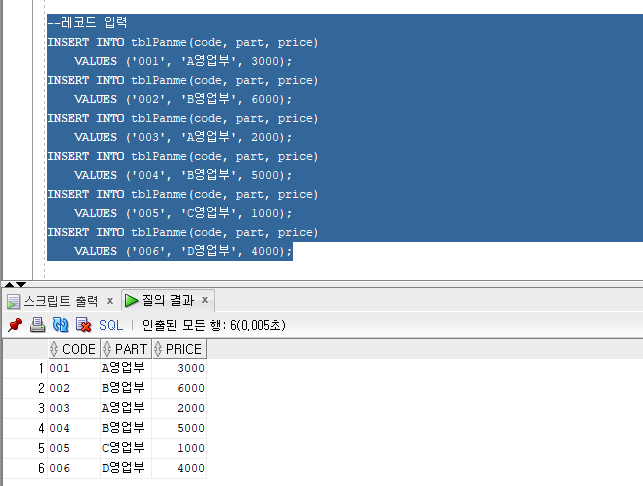Click PART cell C영업부 in row 5

tap(126, 448)
